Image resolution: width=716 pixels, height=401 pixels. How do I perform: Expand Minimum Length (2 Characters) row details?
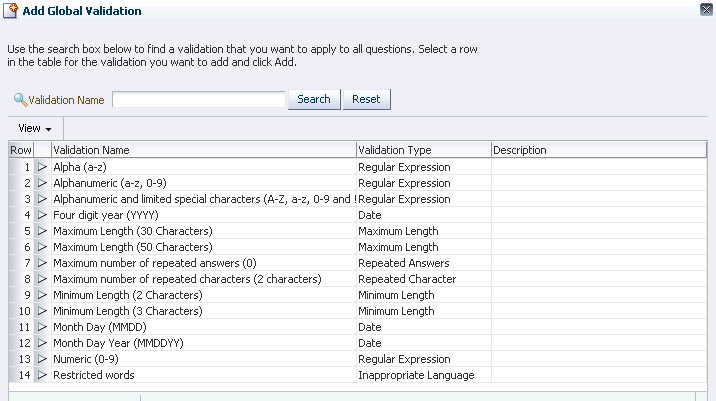point(42,295)
